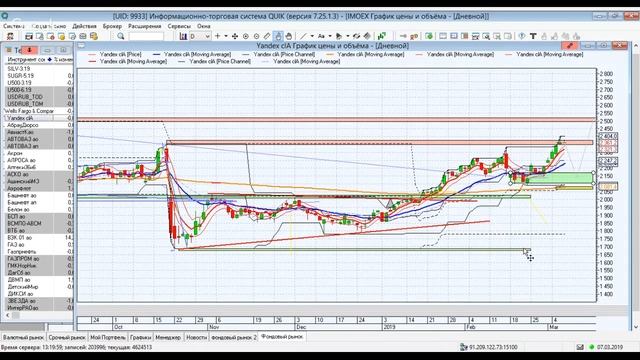Open the Окна menu
The image size is (640, 360).
[204, 26]
